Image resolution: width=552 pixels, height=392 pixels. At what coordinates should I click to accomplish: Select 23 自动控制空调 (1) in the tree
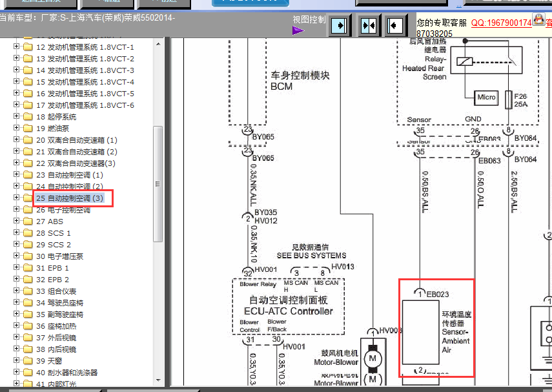tap(69, 175)
